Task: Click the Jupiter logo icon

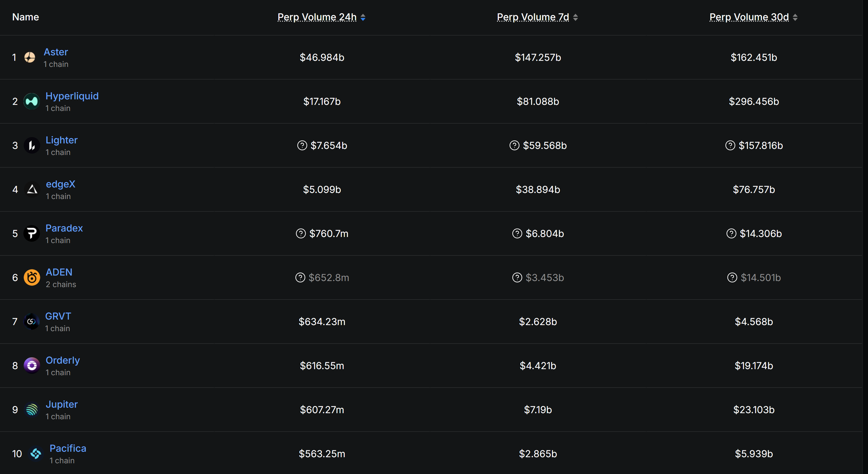Action: (x=32, y=410)
